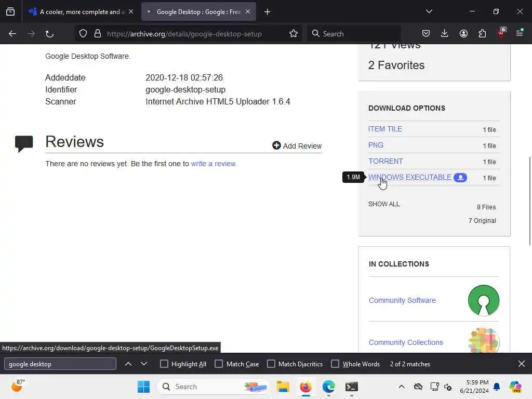Screen dimensions: 532x399
Task: Click the find bar text field
Action: 60,364
